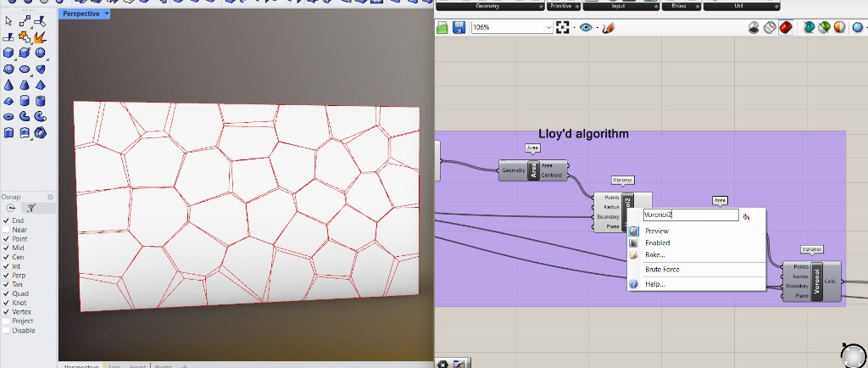Image resolution: width=868 pixels, height=368 pixels.
Task: Select Brute Force in the context menu
Action: [x=697, y=270]
